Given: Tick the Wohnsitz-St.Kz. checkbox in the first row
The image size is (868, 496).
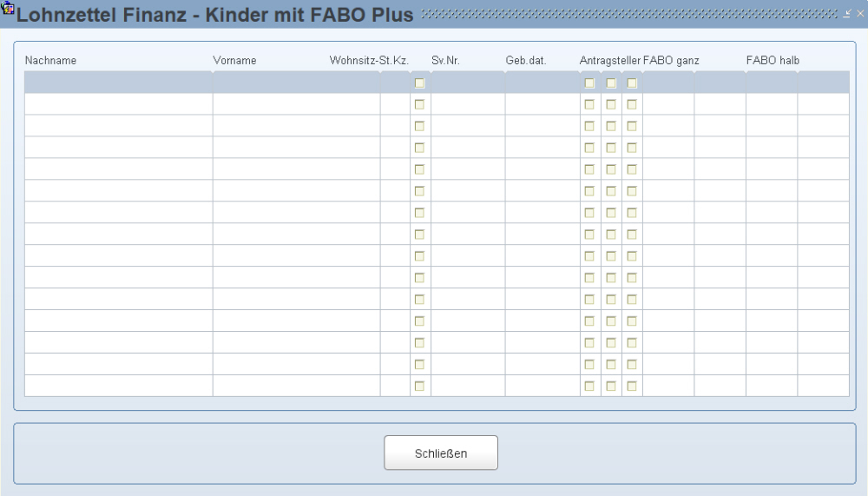Looking at the screenshot, I should point(420,83).
